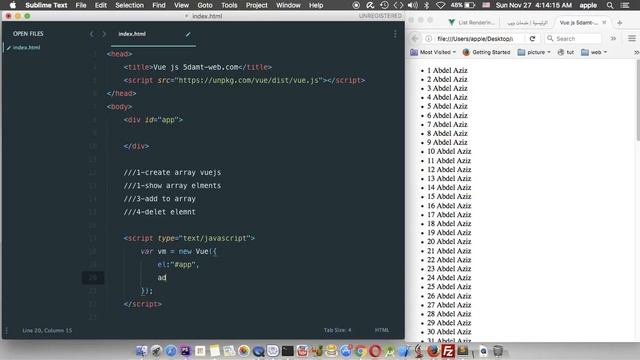Open Finder from the Dock
Viewport: 640px width, 360px height.
(x=142, y=351)
